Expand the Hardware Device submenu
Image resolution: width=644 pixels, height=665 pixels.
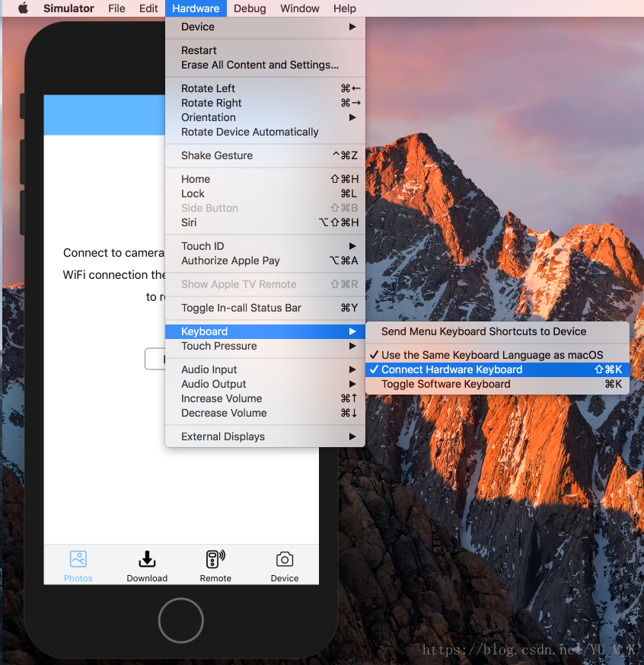point(265,27)
